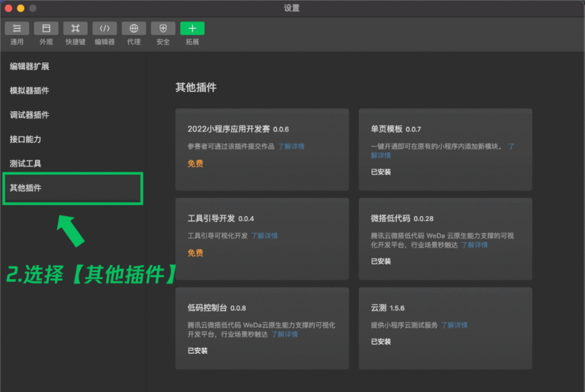
Task: Click the 2022小程序应用开发赛 plugin title
Action: tap(228, 129)
